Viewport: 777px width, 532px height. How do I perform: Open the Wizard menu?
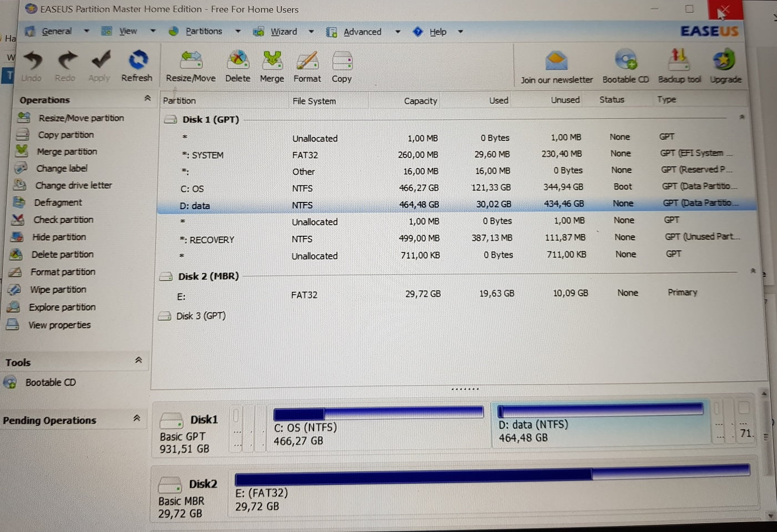[x=284, y=32]
